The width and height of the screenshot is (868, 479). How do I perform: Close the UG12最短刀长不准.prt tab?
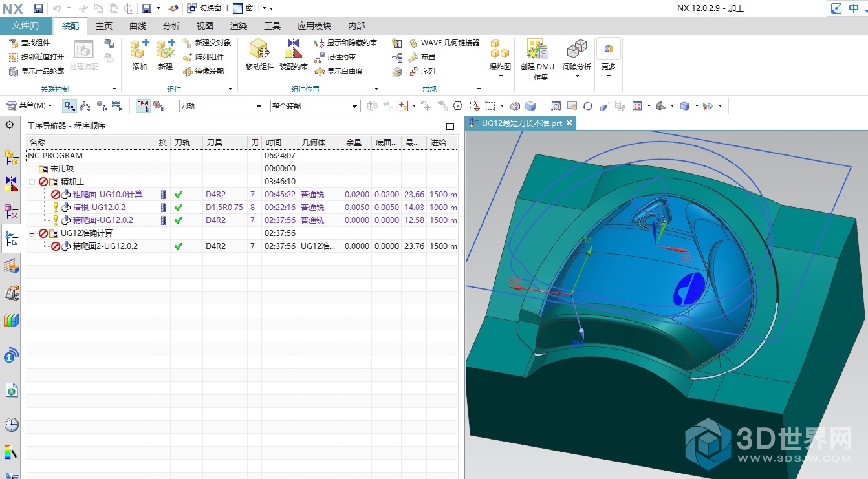569,123
